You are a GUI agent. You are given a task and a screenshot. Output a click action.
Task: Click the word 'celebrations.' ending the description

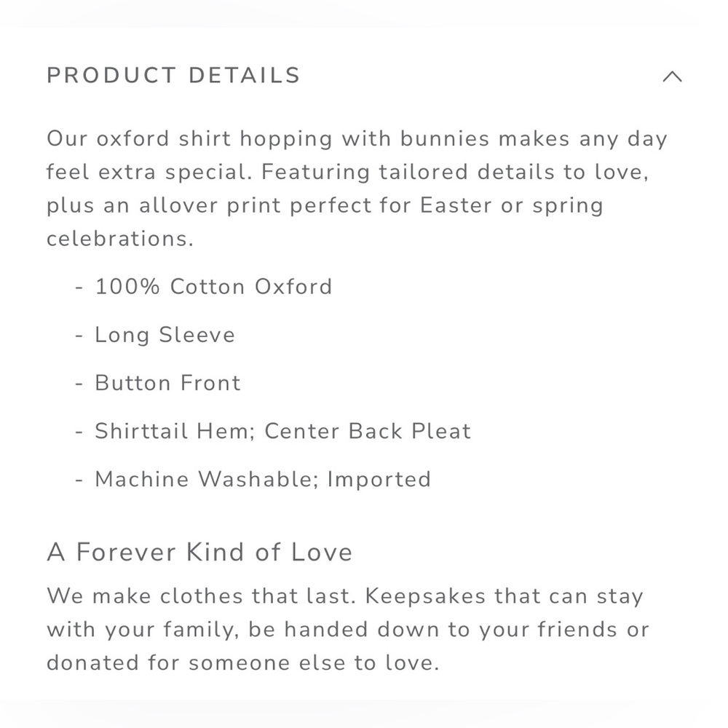tap(120, 239)
